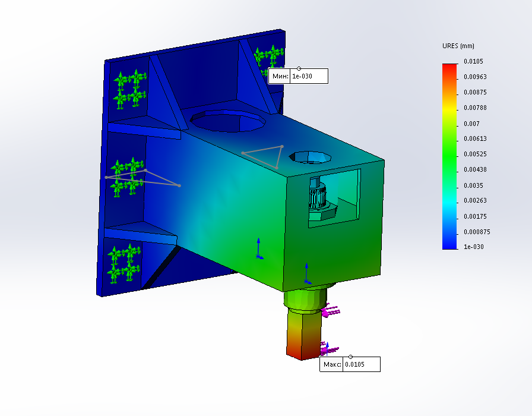Select legend value 0.00175

475,216
